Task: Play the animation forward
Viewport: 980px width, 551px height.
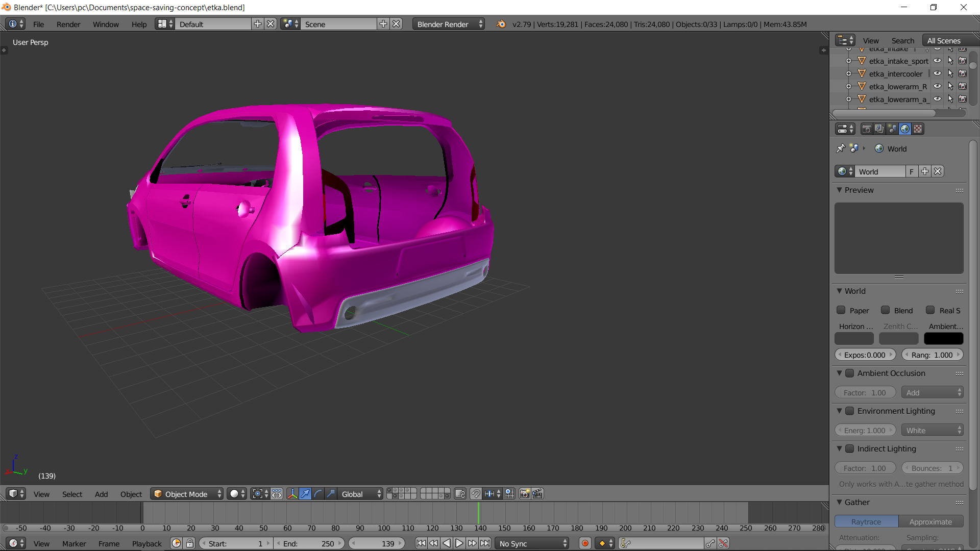Action: pyautogui.click(x=459, y=543)
